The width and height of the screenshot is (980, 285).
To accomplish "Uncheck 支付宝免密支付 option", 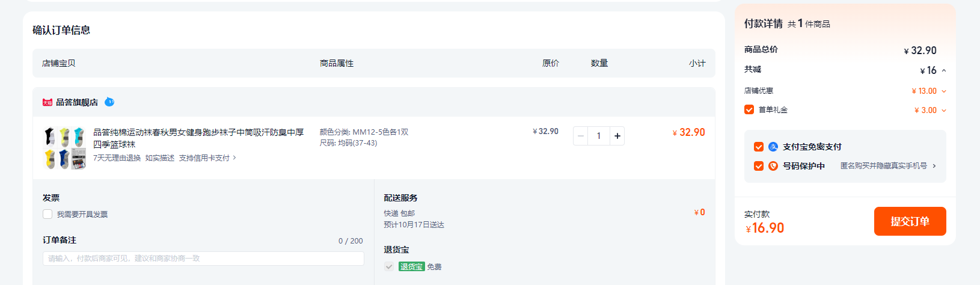I will pyautogui.click(x=759, y=147).
